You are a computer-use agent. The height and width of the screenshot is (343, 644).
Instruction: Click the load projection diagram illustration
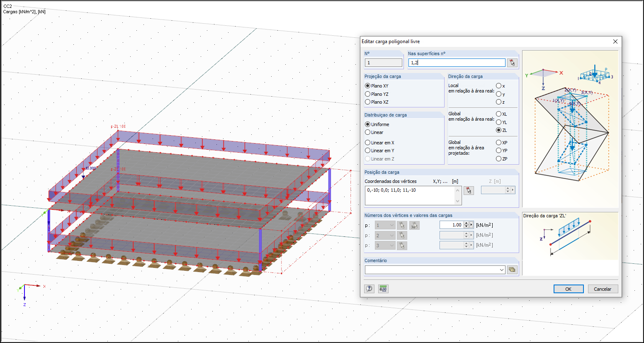pyautogui.click(x=570, y=129)
